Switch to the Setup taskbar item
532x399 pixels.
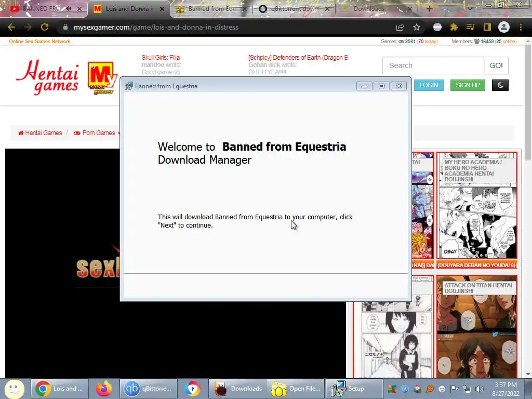point(354,389)
